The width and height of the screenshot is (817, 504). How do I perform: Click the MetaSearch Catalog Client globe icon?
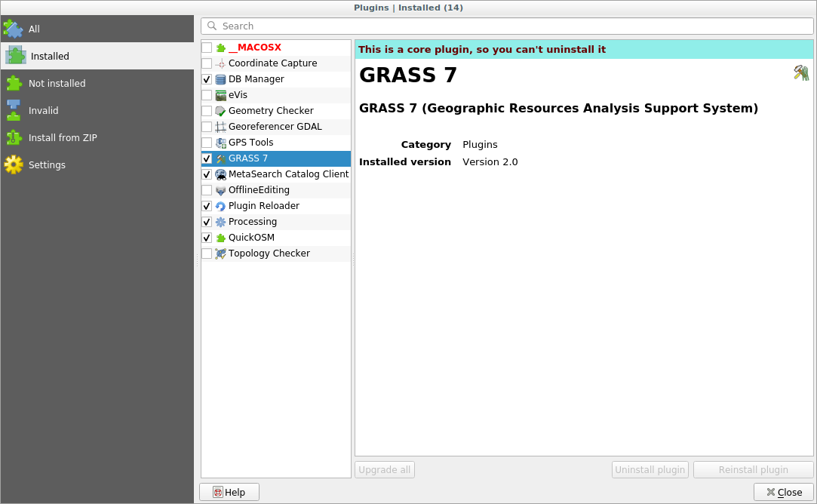click(x=219, y=174)
